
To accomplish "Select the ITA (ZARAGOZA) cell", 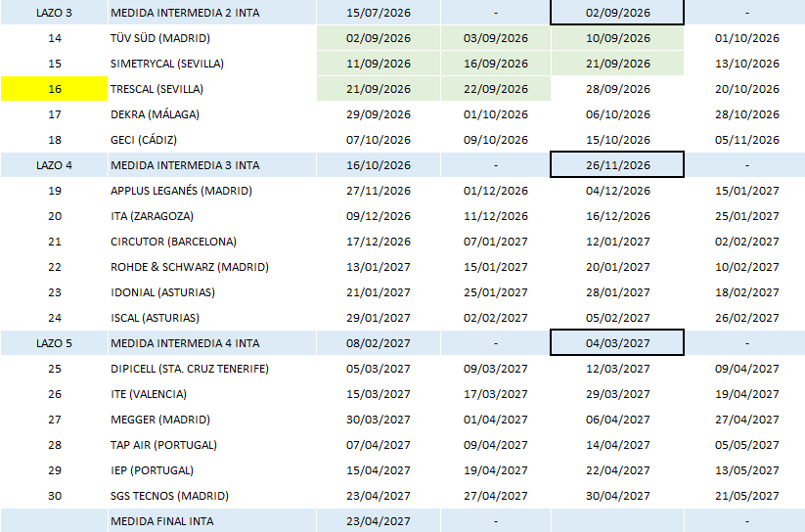I will (x=212, y=216).
